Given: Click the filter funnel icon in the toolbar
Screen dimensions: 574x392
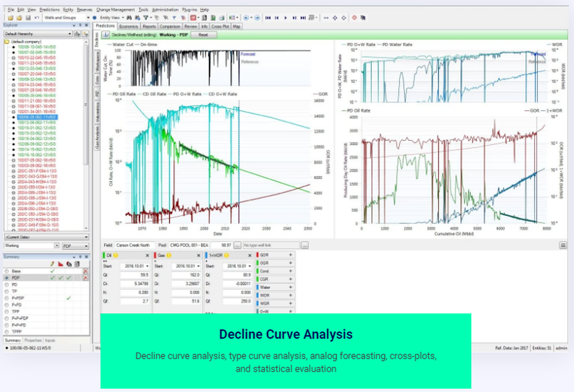Looking at the screenshot, I should (145, 18).
